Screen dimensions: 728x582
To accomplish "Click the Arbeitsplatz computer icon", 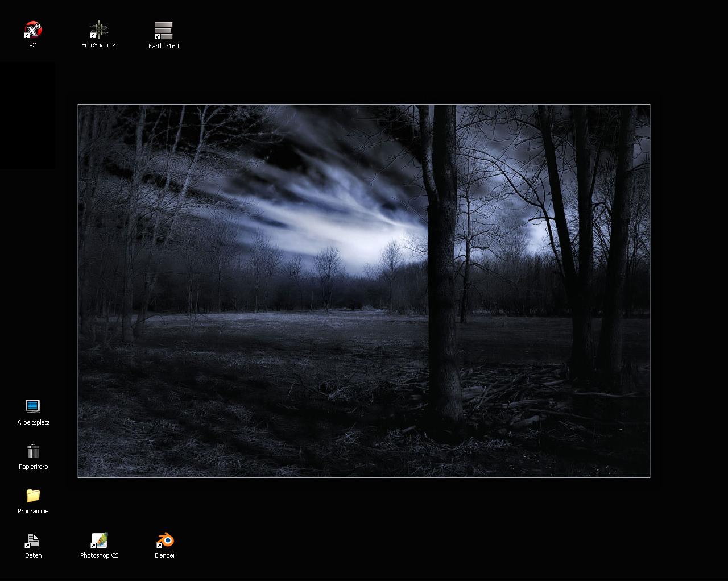I will pos(33,406).
